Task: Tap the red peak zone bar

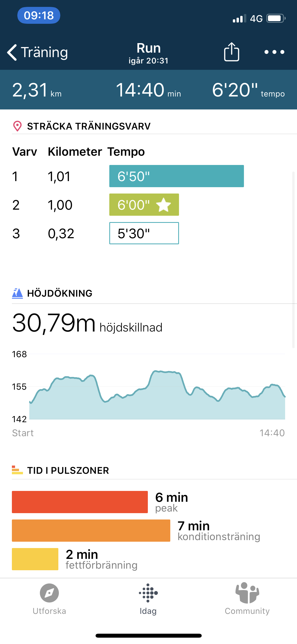Action: tap(80, 502)
